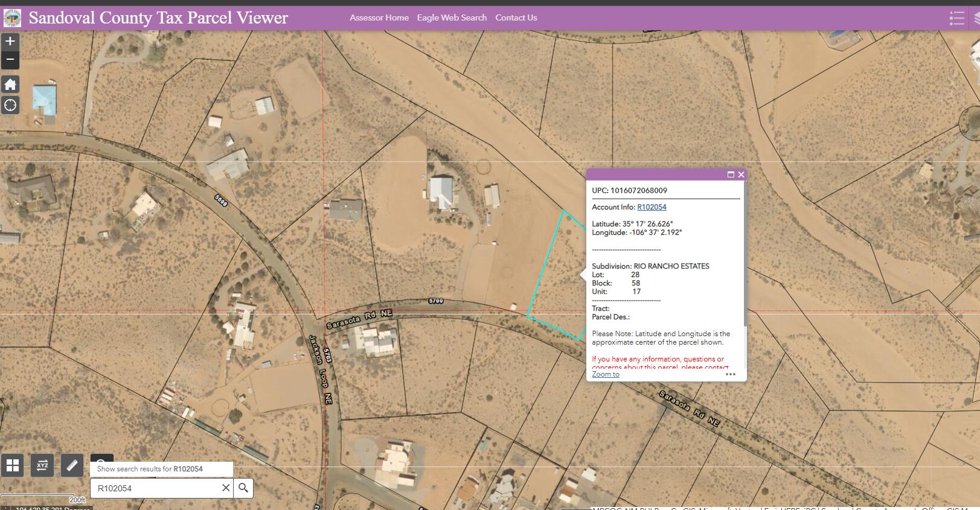Run search with the magnifier button
This screenshot has width=980, height=510.
point(243,488)
